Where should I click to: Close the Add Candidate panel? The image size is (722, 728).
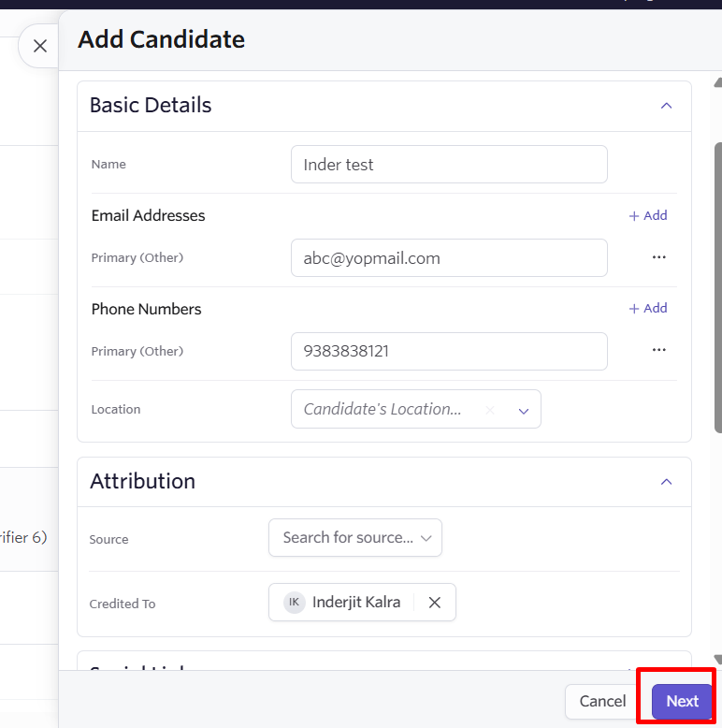pyautogui.click(x=40, y=46)
